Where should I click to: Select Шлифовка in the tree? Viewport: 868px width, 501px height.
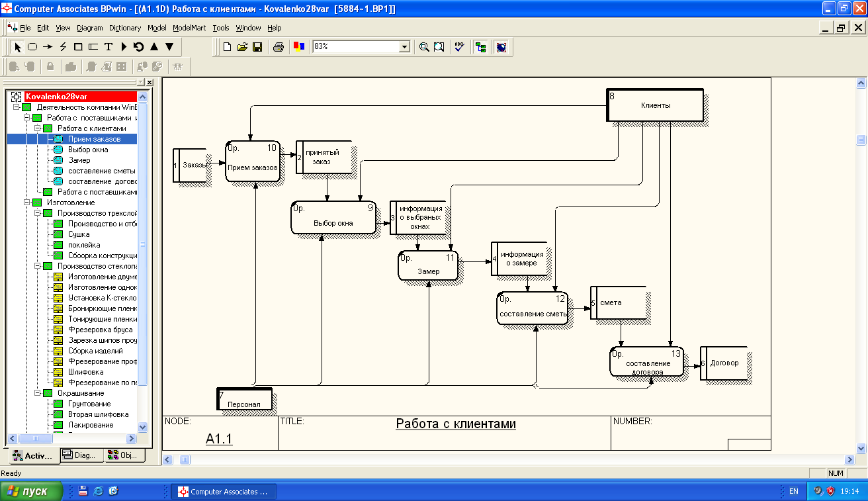point(85,372)
